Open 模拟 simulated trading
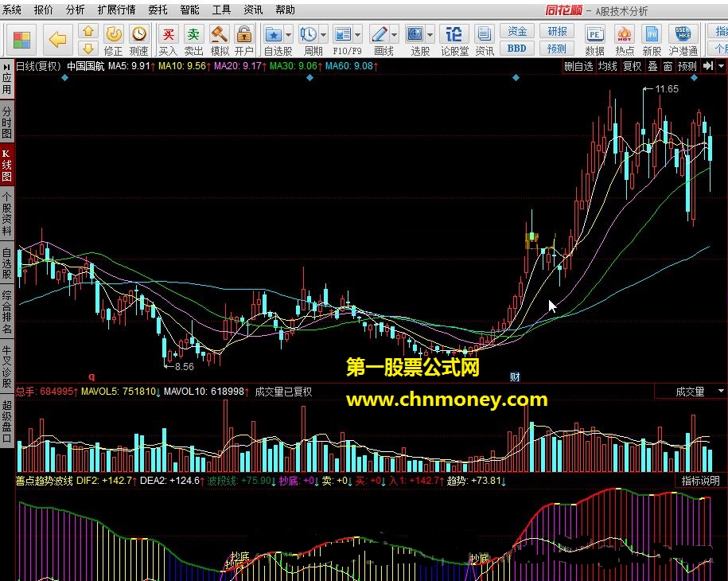The image size is (728, 581). 219,40
